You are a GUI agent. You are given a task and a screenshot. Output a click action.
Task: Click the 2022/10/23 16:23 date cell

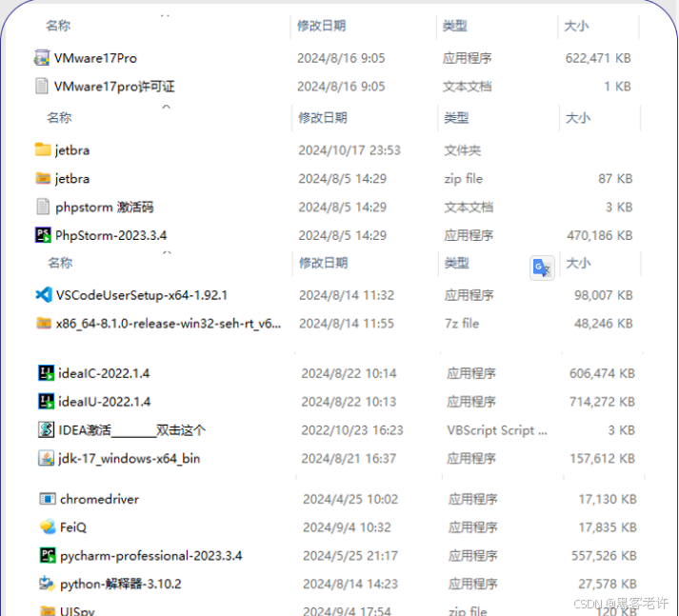coord(352,430)
